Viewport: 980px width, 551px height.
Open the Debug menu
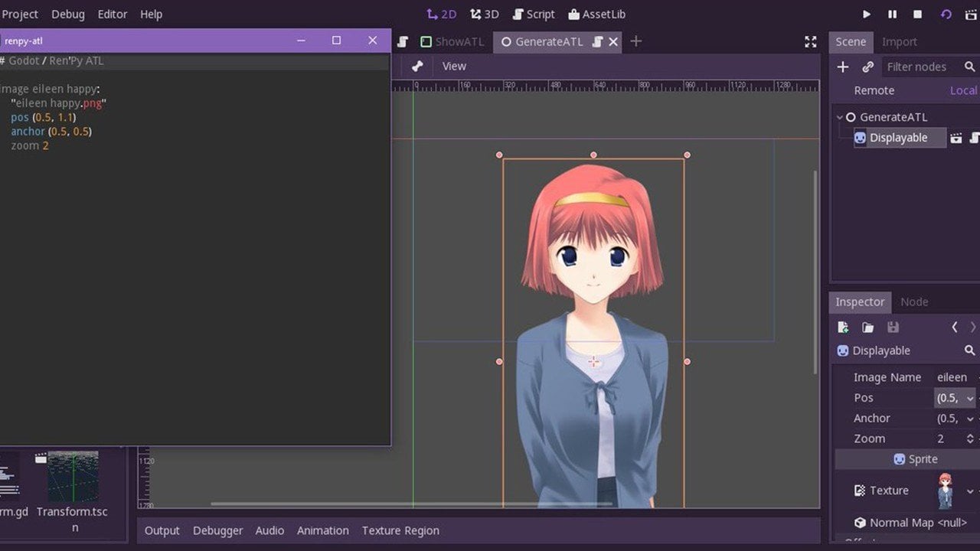tap(68, 14)
